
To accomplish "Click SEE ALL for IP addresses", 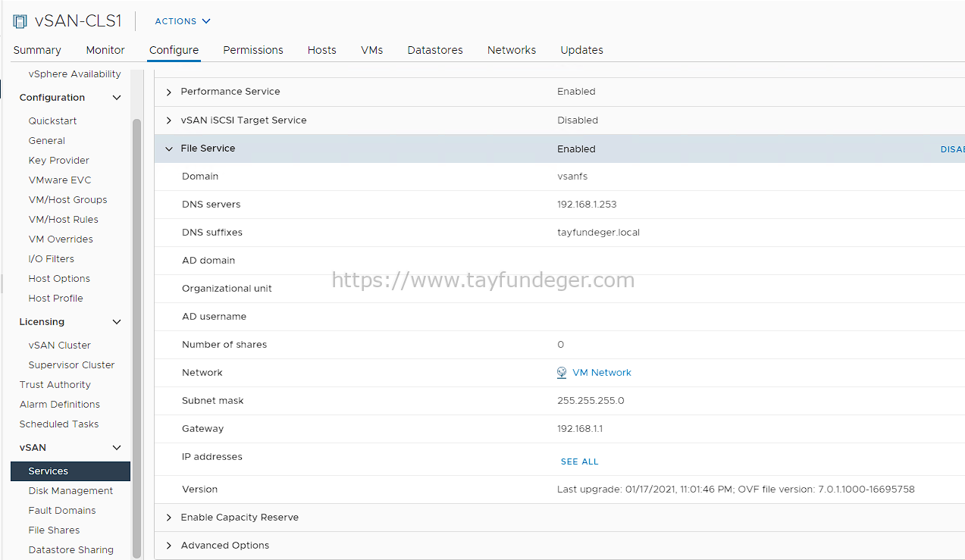I will tap(579, 461).
